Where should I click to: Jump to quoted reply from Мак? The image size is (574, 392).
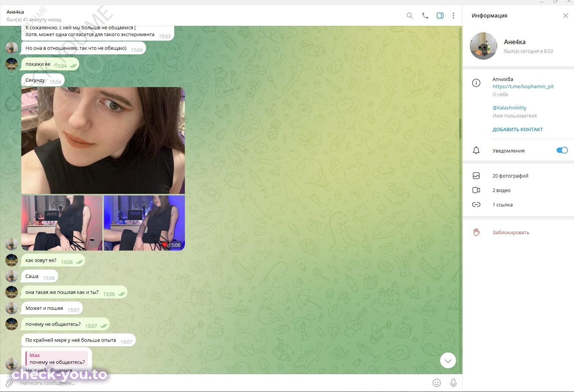click(x=57, y=359)
